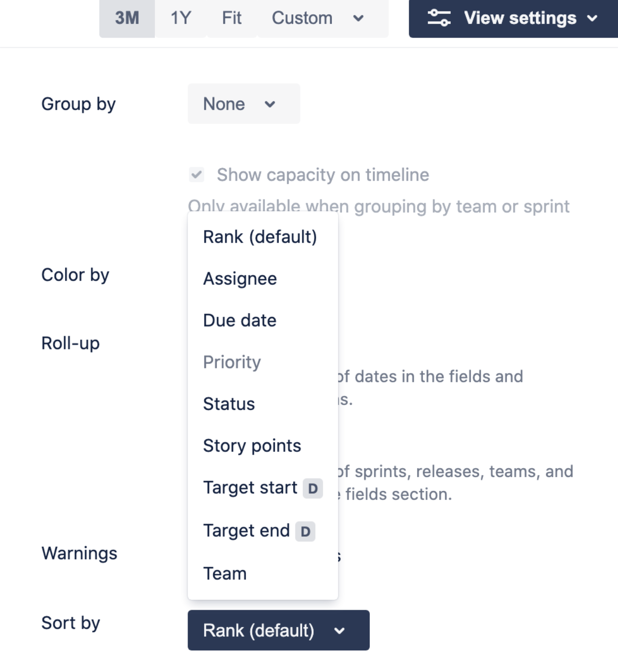Click the chevron arrow next to Custom
The height and width of the screenshot is (672, 618).
(x=358, y=18)
